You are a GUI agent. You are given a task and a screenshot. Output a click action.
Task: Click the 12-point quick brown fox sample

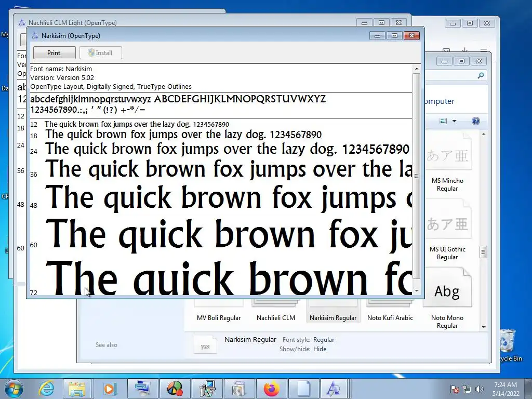137,124
